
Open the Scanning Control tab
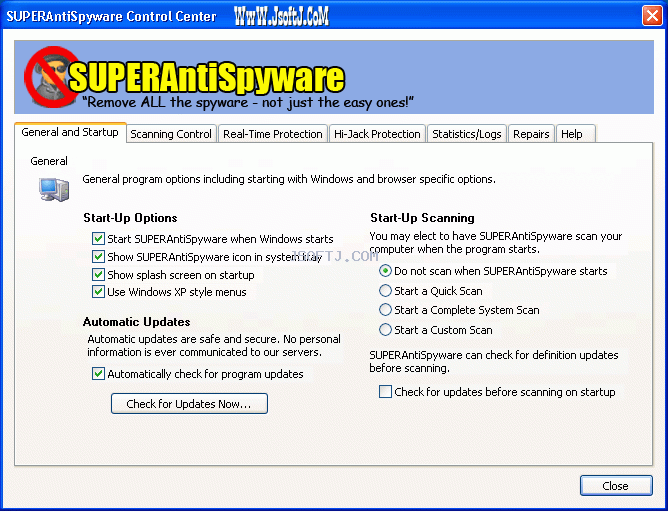pyautogui.click(x=171, y=134)
